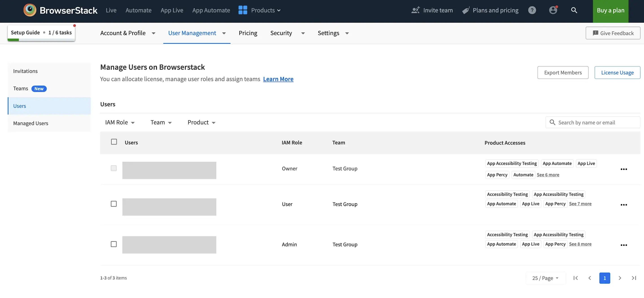644x298 pixels.
Task: Open the Product filter dropdown
Action: click(201, 122)
